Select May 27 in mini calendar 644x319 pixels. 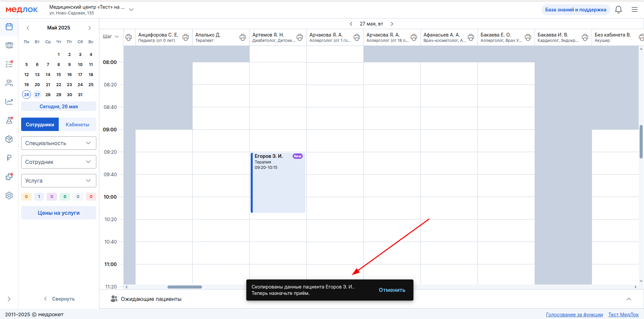pyautogui.click(x=37, y=94)
